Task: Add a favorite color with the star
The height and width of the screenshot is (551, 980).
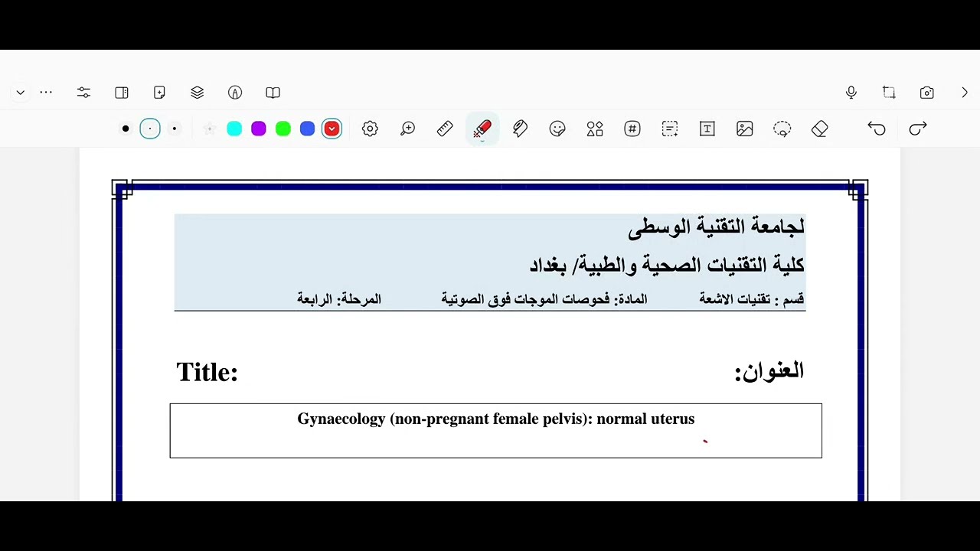Action: tap(209, 129)
